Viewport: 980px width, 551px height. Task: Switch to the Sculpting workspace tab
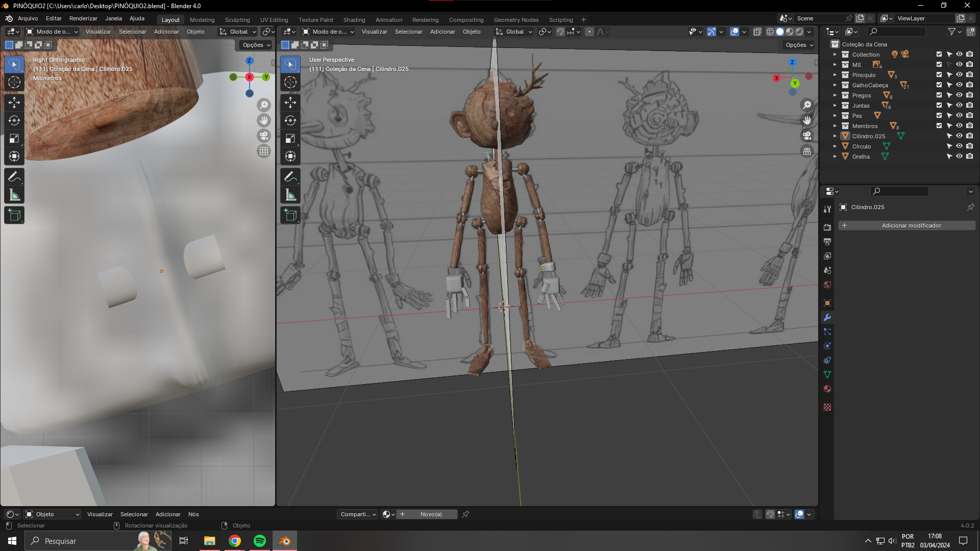tap(237, 20)
